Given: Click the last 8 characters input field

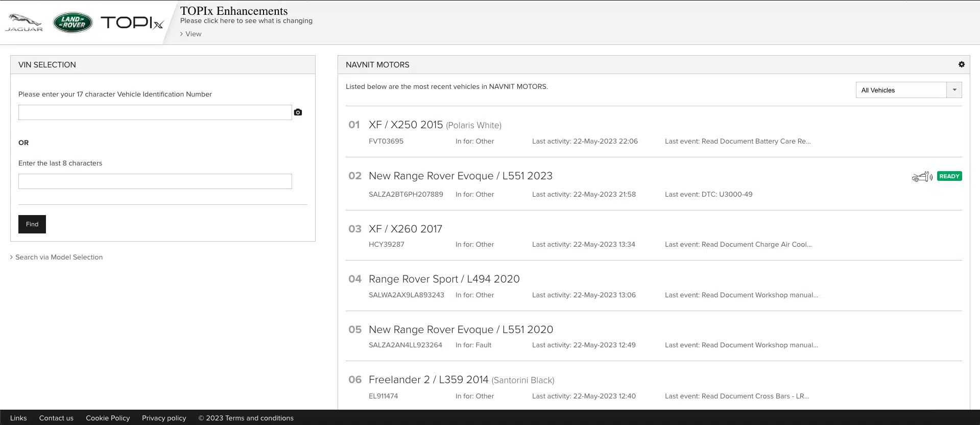Looking at the screenshot, I should (155, 181).
